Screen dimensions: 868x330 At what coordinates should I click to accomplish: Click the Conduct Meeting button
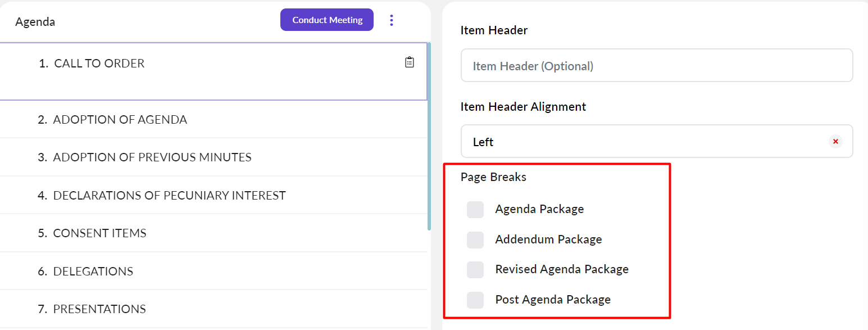[327, 20]
